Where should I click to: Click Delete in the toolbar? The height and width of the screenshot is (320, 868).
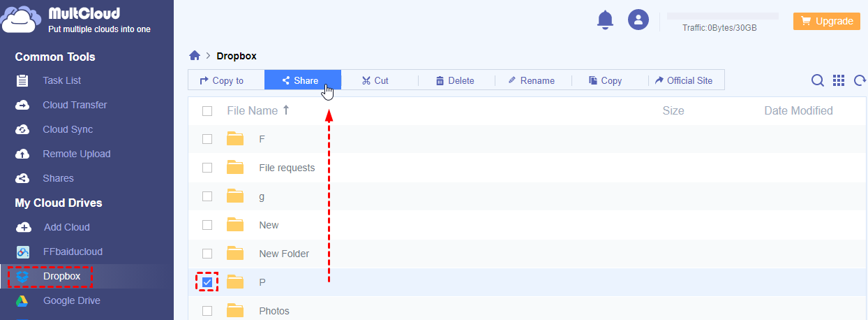click(456, 80)
